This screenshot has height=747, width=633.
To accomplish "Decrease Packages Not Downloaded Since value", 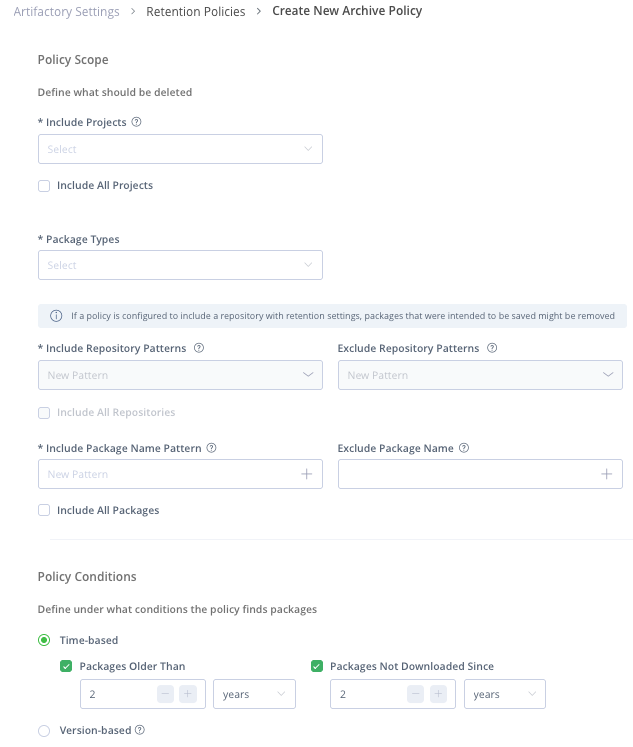I will coord(416,694).
